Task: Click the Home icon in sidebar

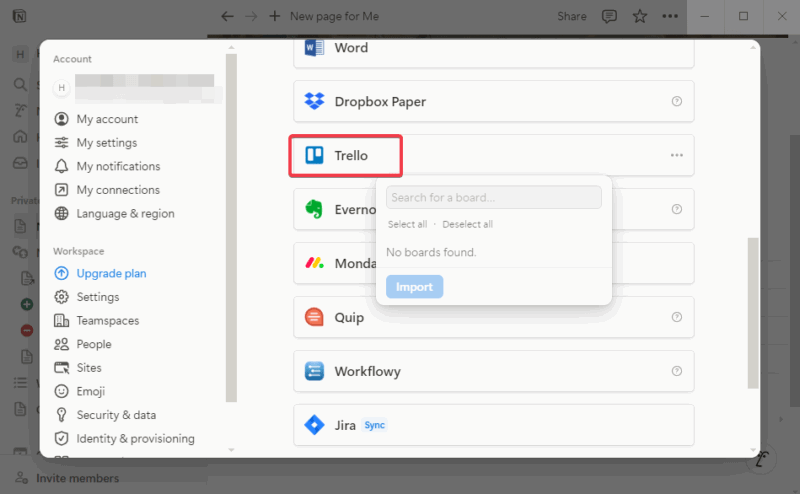Action: tap(20, 137)
